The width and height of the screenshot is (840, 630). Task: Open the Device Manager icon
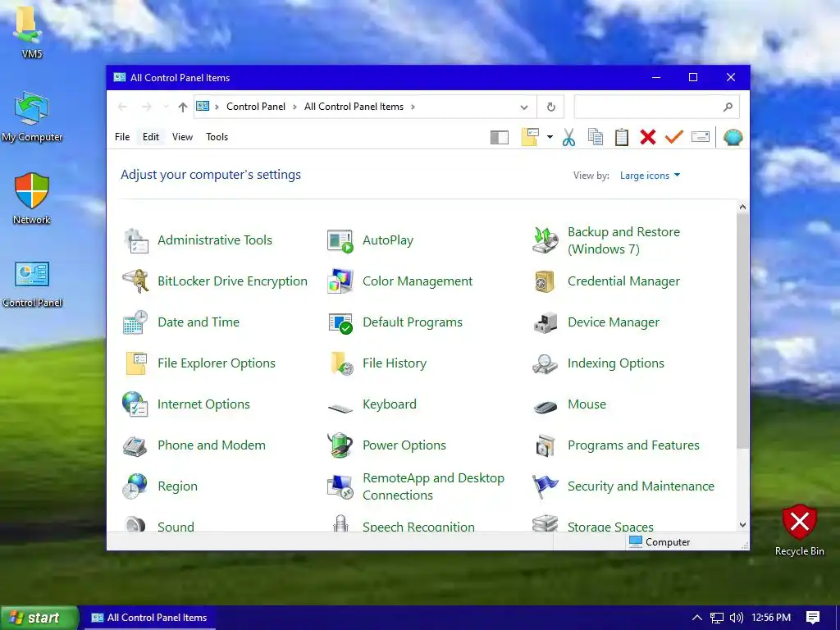(546, 322)
